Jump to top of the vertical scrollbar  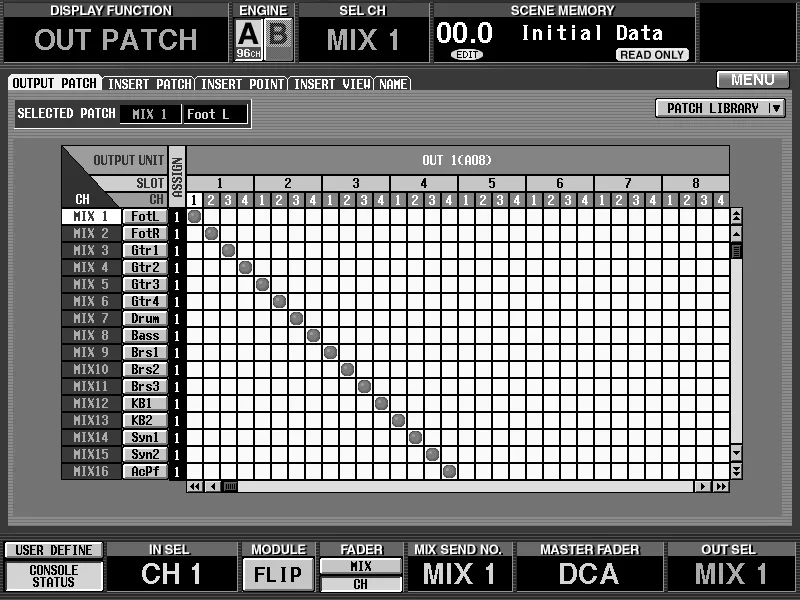pyautogui.click(x=736, y=217)
